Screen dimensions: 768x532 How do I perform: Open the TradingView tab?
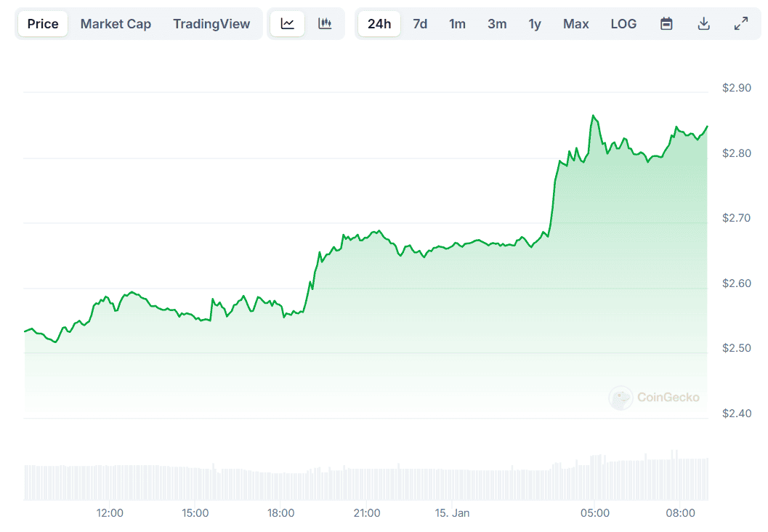(x=211, y=24)
